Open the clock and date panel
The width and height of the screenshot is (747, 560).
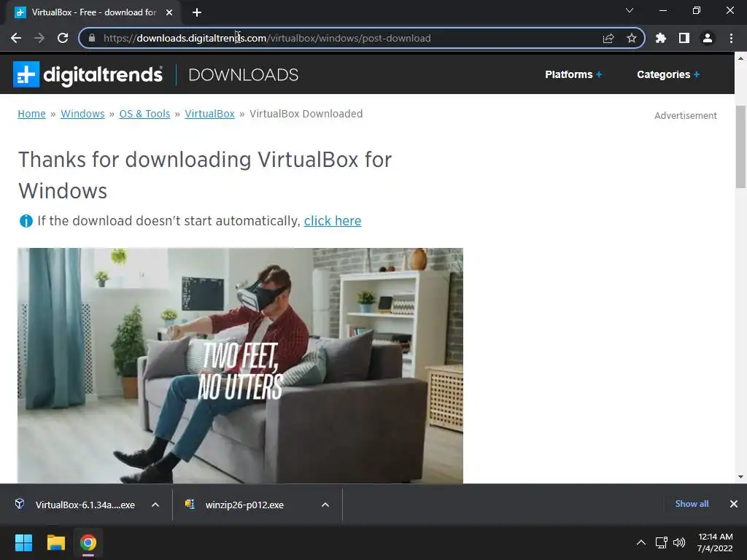[715, 542]
